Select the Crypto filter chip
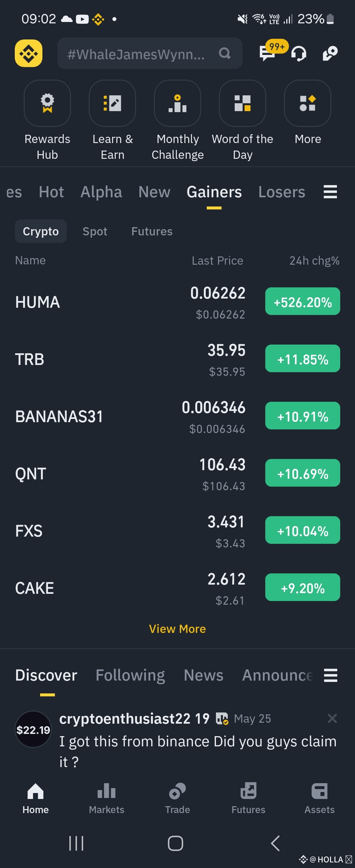The width and height of the screenshot is (355, 868). point(41,231)
